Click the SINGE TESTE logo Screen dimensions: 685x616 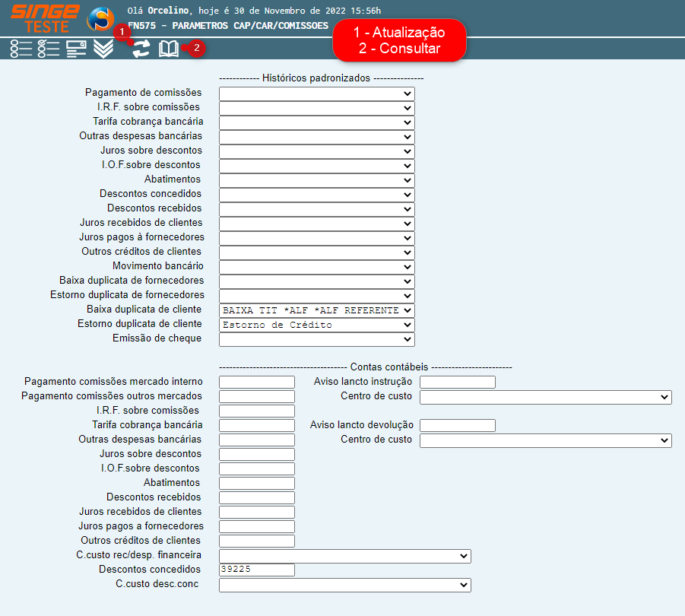[x=44, y=18]
